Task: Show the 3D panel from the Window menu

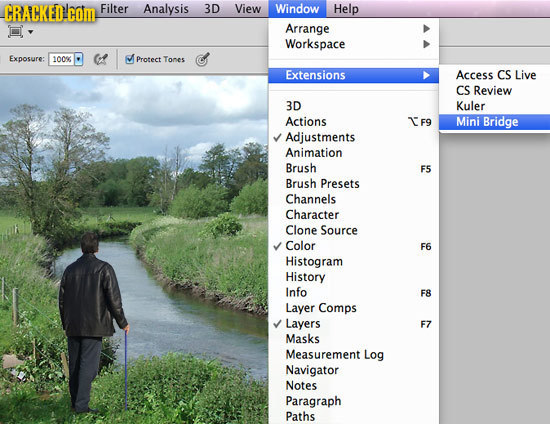Action: coord(354,106)
